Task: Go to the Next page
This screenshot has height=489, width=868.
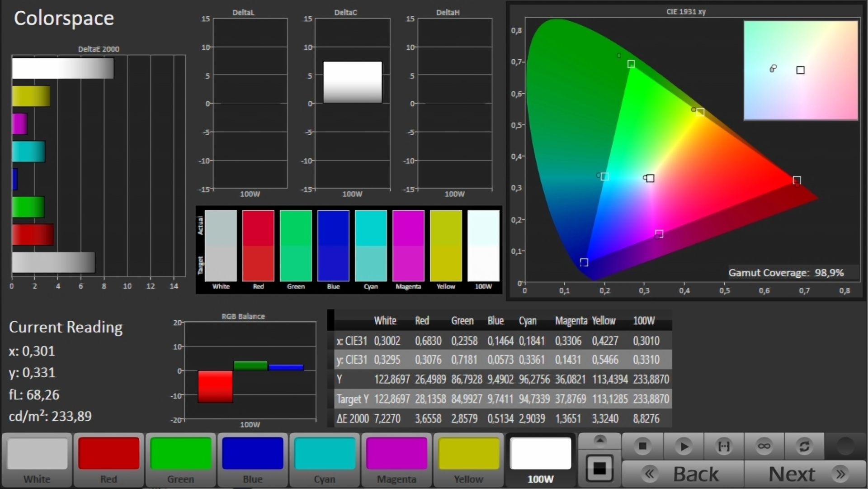Action: 805,474
